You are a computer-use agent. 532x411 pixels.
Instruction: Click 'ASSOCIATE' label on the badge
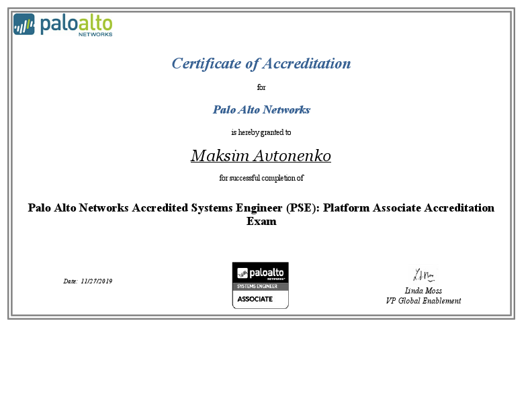[255, 299]
